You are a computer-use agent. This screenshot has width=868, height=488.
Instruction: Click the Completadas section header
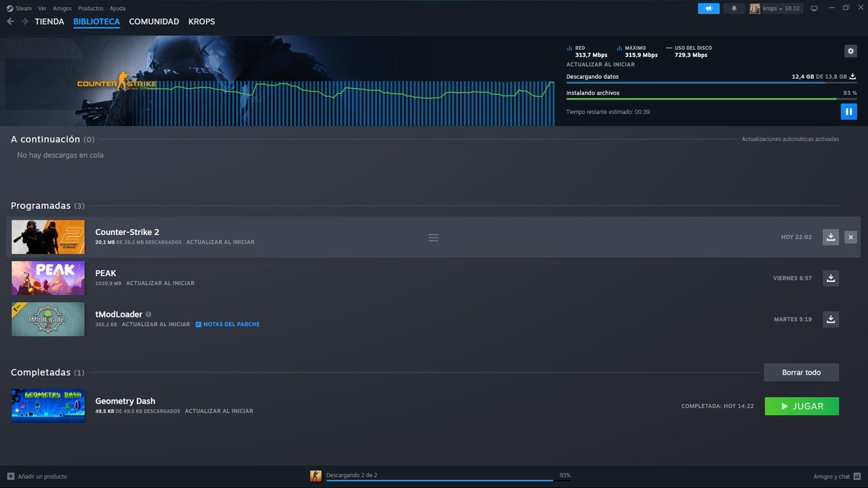[x=48, y=372]
